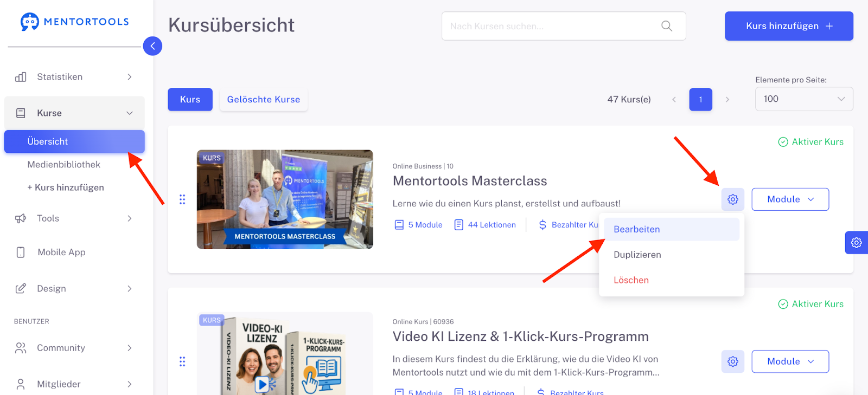Expand the Tools menu chevron

click(130, 218)
